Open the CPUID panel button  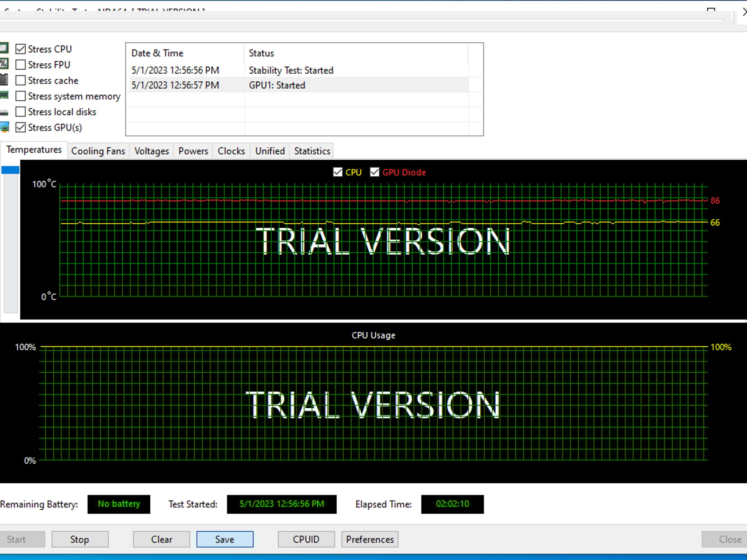pyautogui.click(x=306, y=539)
